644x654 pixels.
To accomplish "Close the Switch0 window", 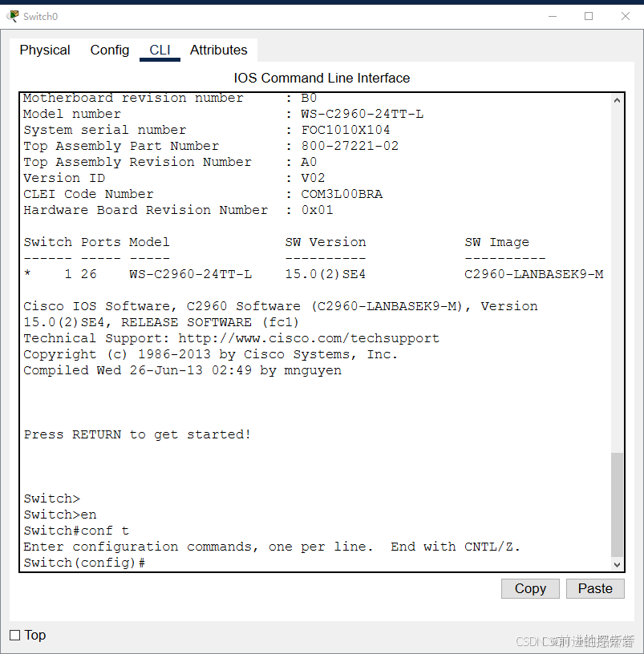I will click(626, 16).
